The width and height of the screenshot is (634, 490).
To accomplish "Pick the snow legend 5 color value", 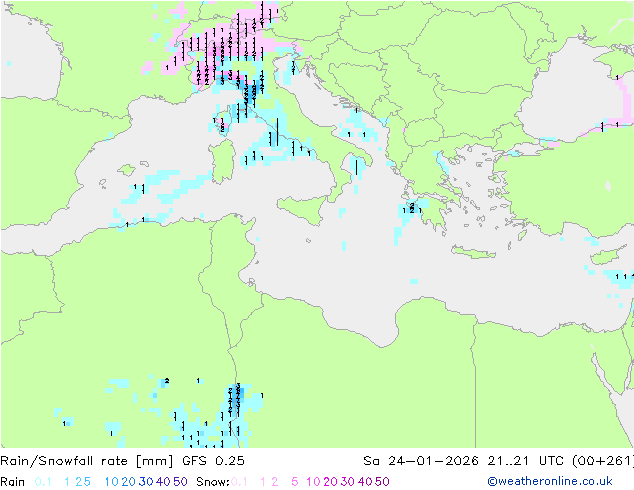I will click(x=295, y=482).
